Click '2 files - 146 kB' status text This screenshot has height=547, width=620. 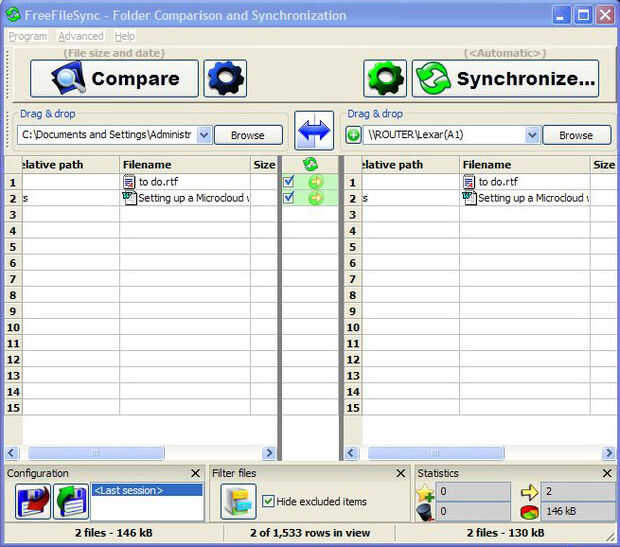(114, 533)
